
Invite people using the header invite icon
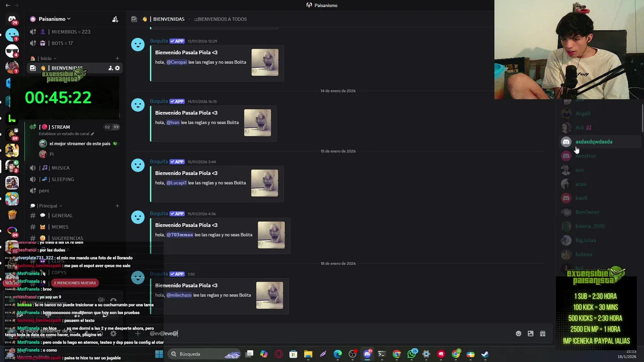point(115,19)
